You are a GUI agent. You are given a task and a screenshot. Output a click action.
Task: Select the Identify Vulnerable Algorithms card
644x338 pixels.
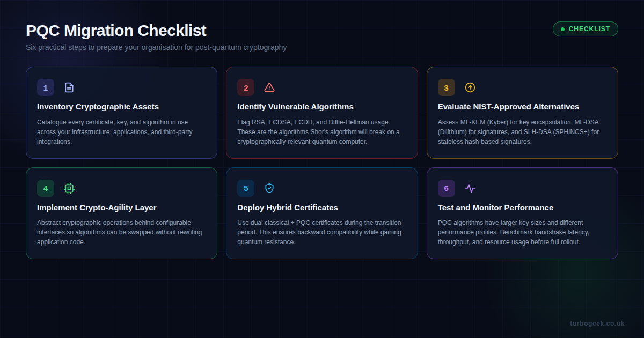(322, 113)
